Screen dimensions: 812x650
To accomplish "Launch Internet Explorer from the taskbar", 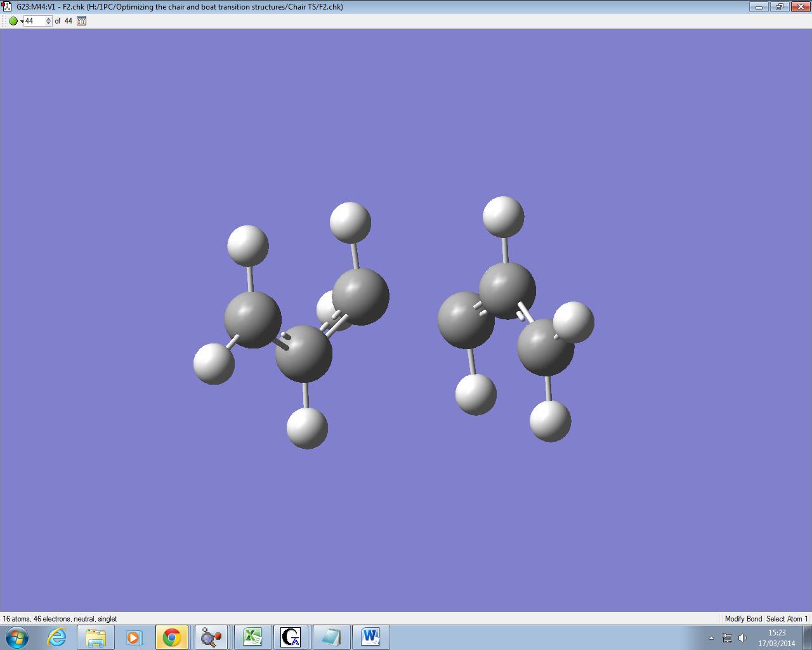I will click(x=57, y=637).
